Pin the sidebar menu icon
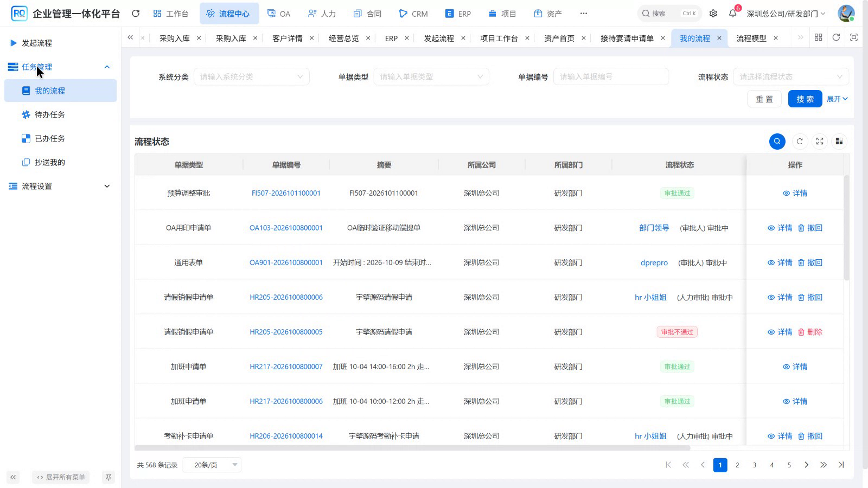Viewport: 868px width, 488px height. coord(108,477)
